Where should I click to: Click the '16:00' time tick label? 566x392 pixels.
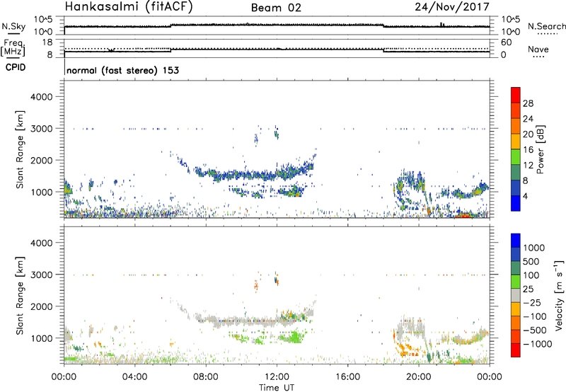347,377
